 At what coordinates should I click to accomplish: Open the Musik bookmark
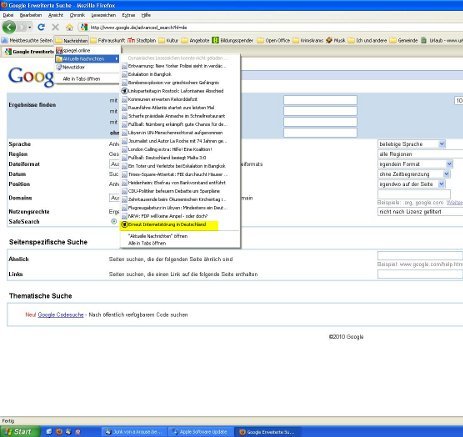point(336,40)
